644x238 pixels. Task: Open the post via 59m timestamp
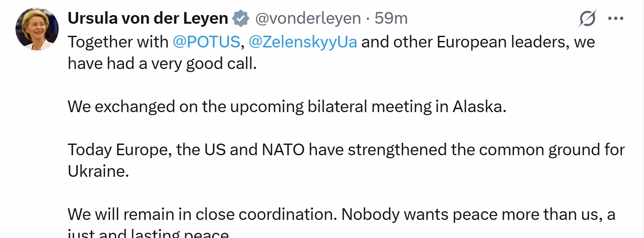[x=391, y=18]
